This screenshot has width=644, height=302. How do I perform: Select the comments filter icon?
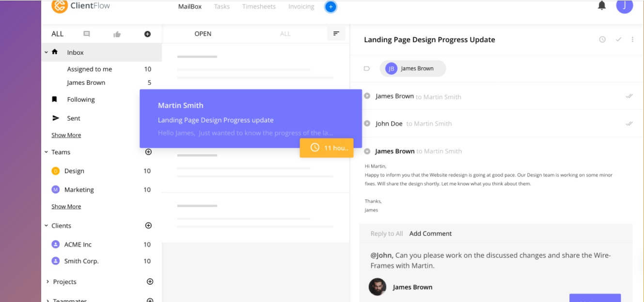click(87, 34)
